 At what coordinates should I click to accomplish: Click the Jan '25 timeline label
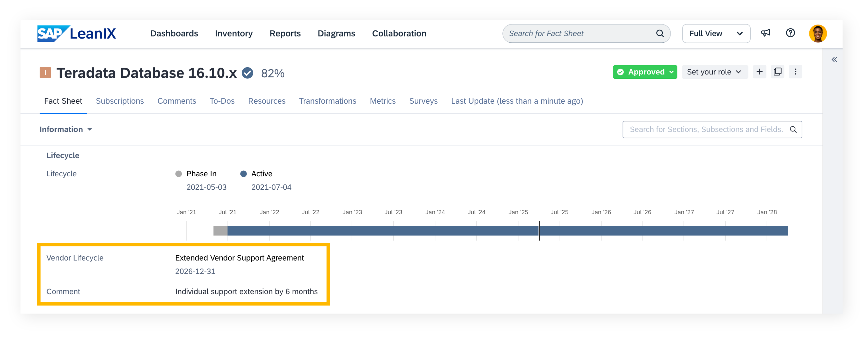(518, 212)
